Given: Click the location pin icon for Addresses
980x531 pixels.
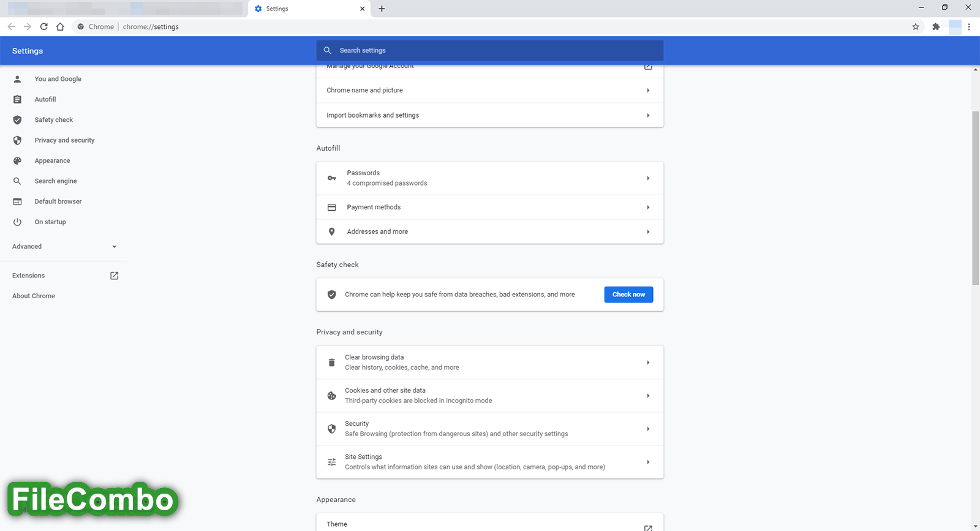Looking at the screenshot, I should click(331, 232).
